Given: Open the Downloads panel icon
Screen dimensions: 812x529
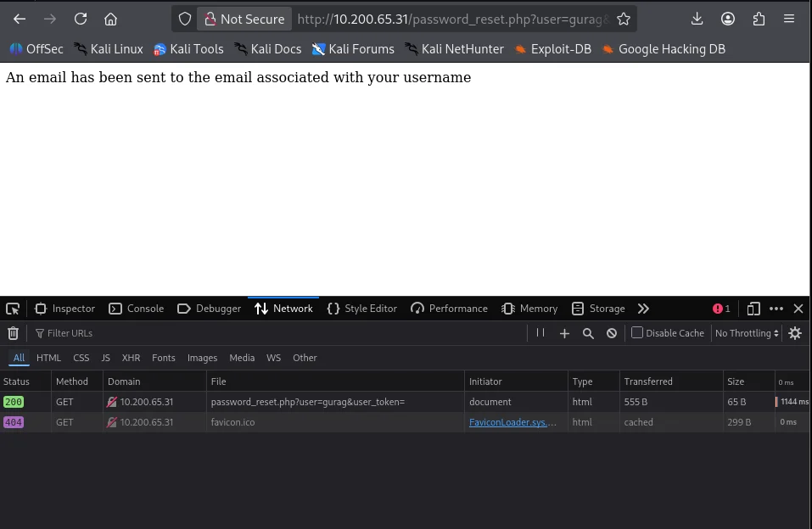Looking at the screenshot, I should tap(697, 19).
